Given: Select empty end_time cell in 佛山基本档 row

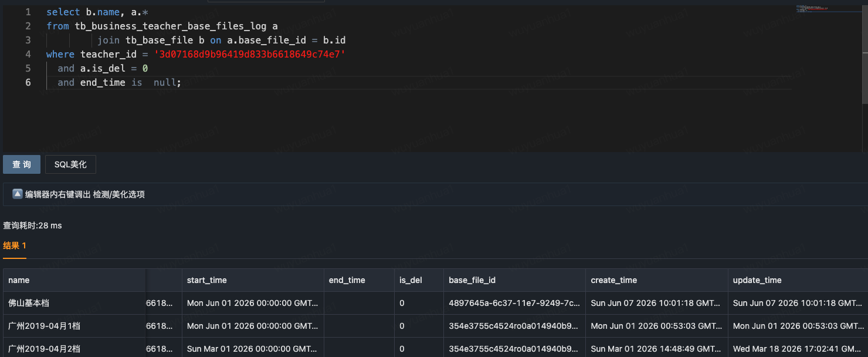Looking at the screenshot, I should [359, 303].
